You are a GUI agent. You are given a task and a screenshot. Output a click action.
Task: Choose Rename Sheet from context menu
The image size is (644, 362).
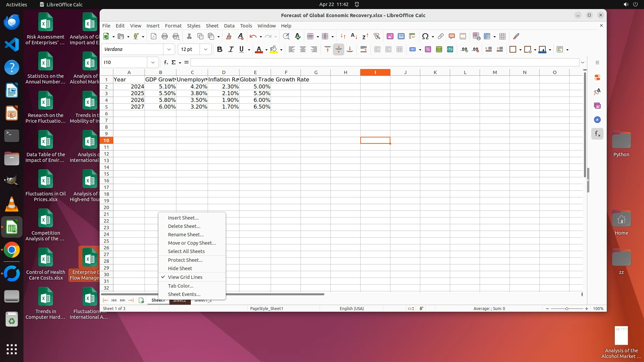point(185,235)
